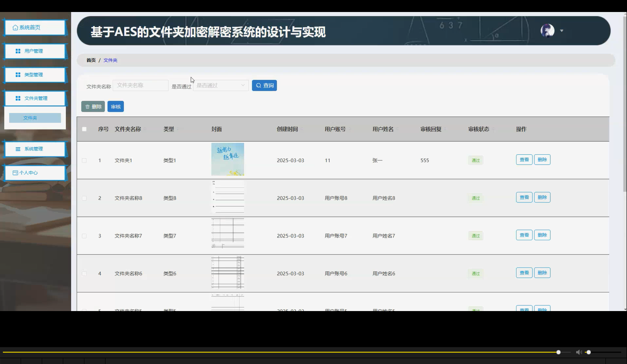This screenshot has width=627, height=364.
Task: Mute with the video speaker icon
Action: coord(579,352)
